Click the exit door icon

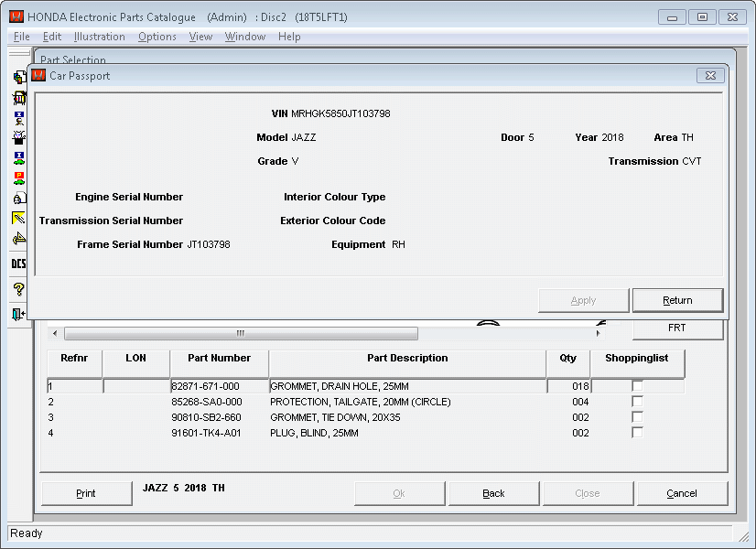18,314
